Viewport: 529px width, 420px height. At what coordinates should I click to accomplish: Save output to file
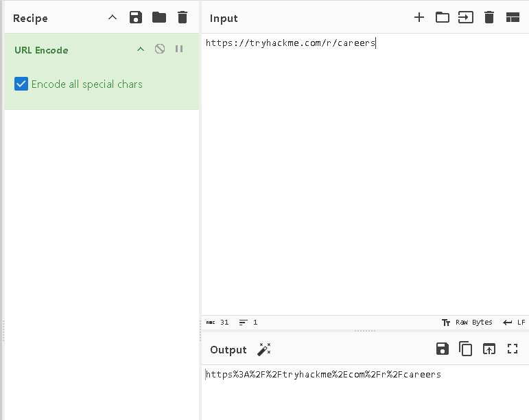pyautogui.click(x=443, y=349)
